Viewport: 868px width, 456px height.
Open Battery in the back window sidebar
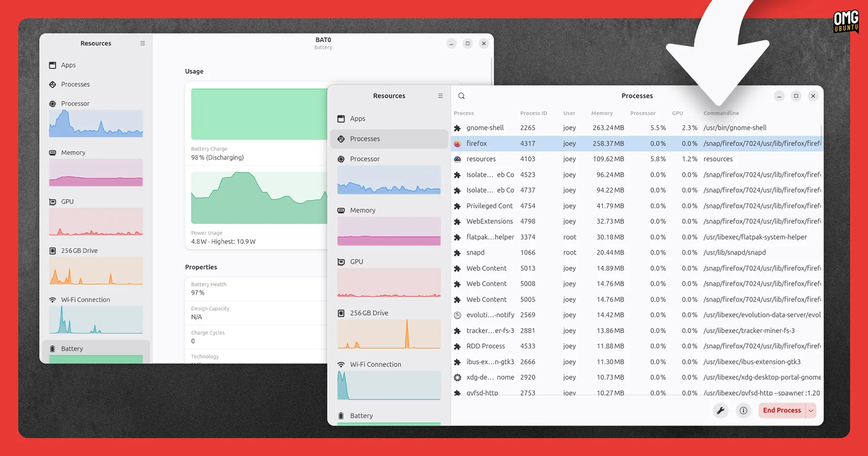[x=72, y=349]
